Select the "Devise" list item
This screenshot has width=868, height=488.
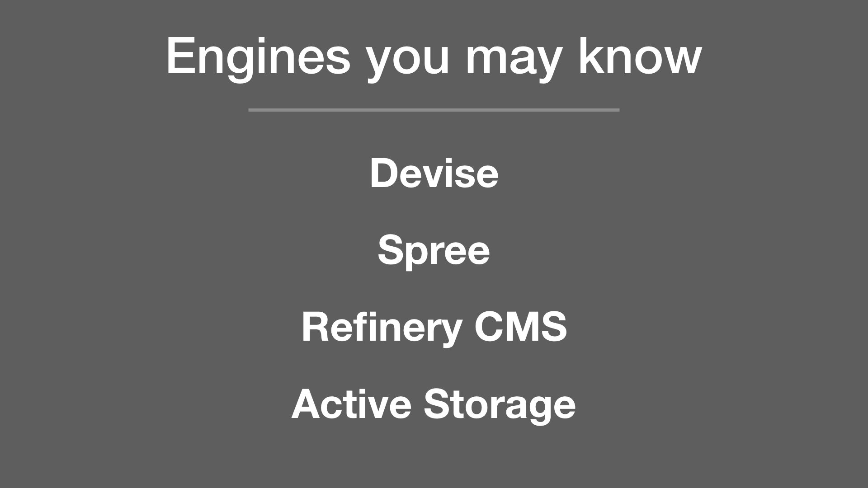434,173
